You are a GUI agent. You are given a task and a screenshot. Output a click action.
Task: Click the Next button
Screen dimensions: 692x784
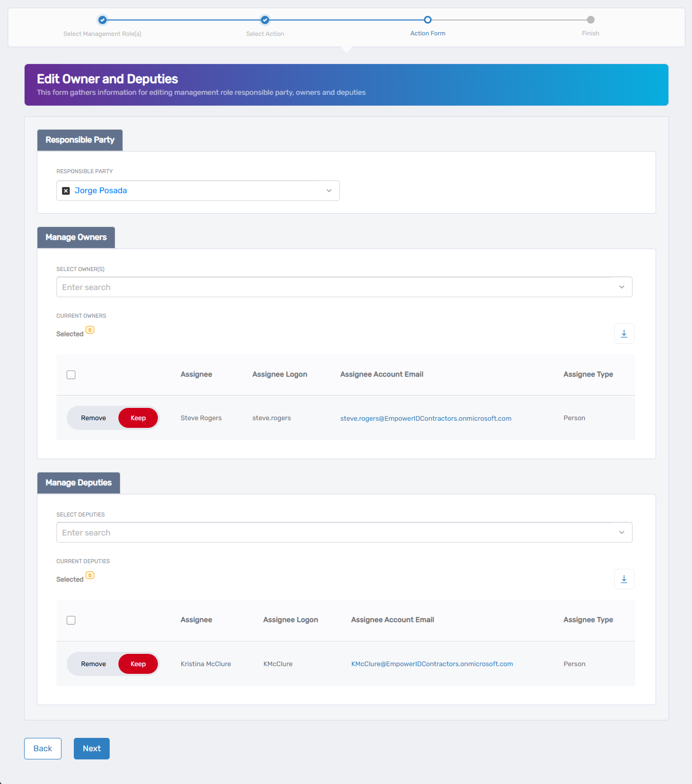pyautogui.click(x=92, y=749)
